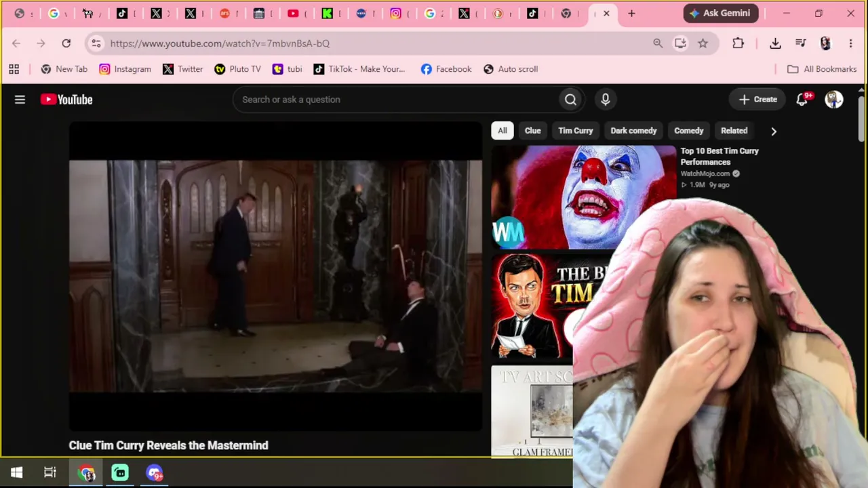
Task: Open the Pennywise clown video thumbnail
Action: (584, 197)
